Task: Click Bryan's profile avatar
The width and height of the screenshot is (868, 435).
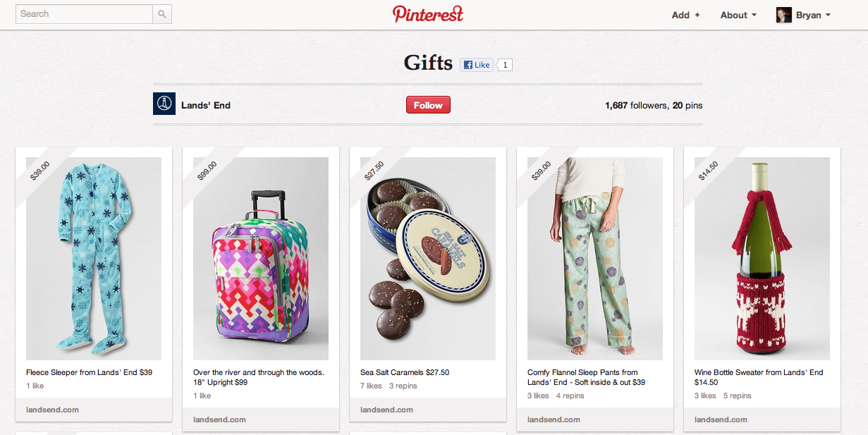Action: [x=784, y=15]
